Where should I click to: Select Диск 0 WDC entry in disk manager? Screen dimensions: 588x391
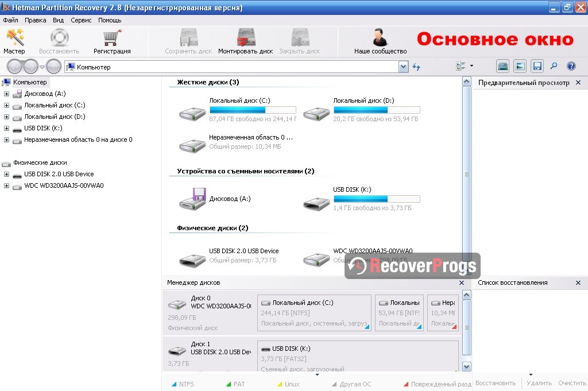[x=210, y=313]
